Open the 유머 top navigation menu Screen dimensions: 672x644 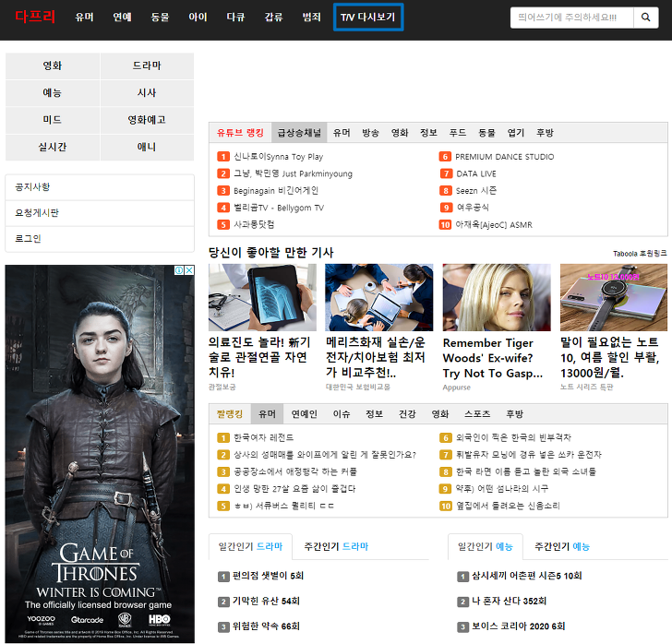[x=84, y=18]
